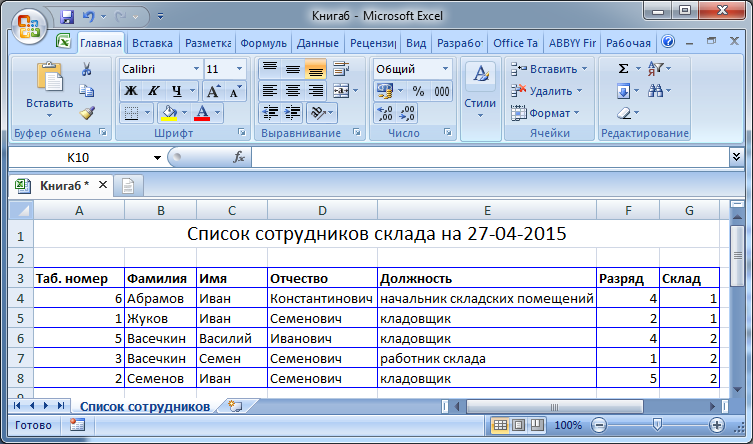This screenshot has height=444, width=753.
Task: Click the horizontal scrollbar thumb
Action: coord(555,407)
